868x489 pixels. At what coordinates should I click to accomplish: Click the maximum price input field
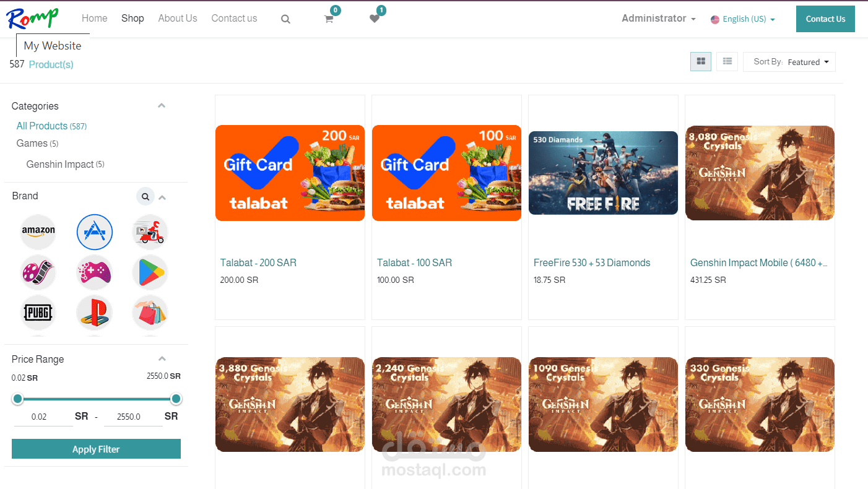click(133, 417)
